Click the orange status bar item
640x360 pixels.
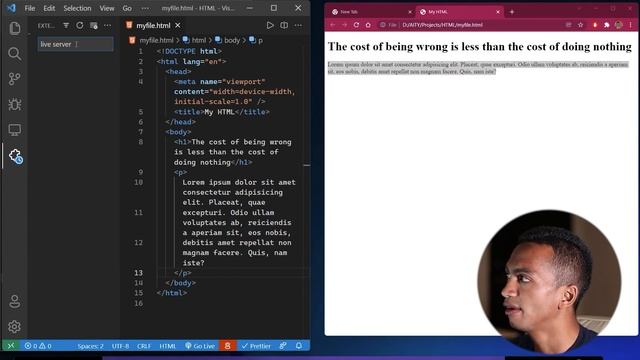tap(227, 346)
